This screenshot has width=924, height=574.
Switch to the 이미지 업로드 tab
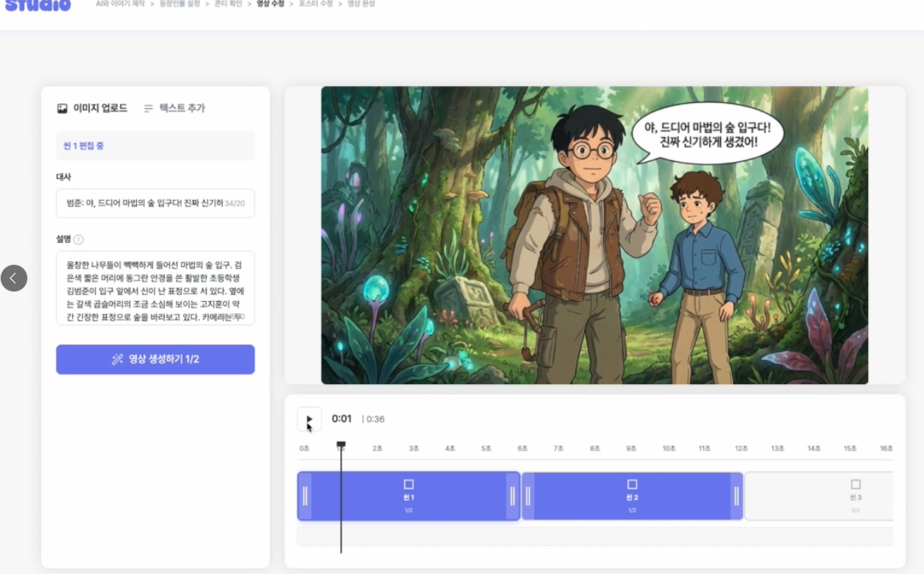pos(93,109)
